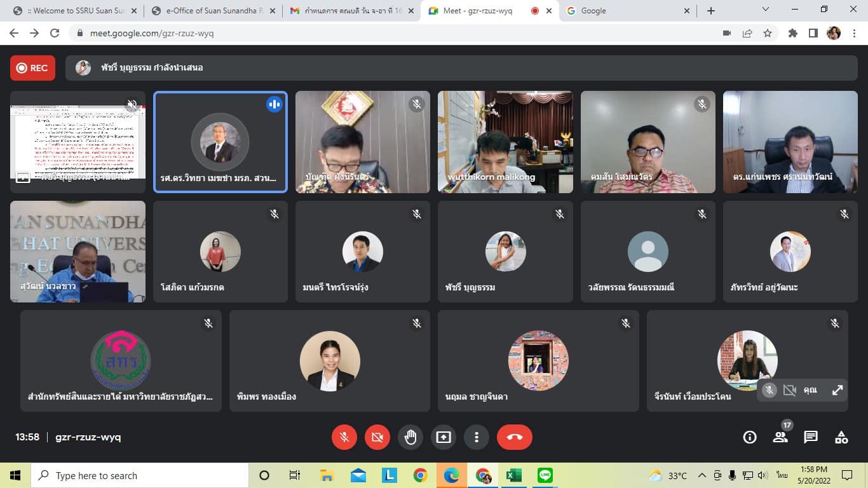Click the red REC recording button
This screenshot has height=488, width=868.
coord(32,68)
